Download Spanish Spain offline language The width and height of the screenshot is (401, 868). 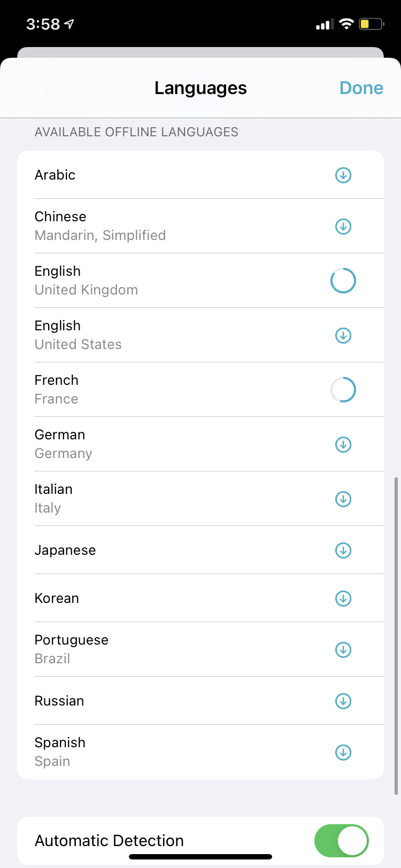343,753
